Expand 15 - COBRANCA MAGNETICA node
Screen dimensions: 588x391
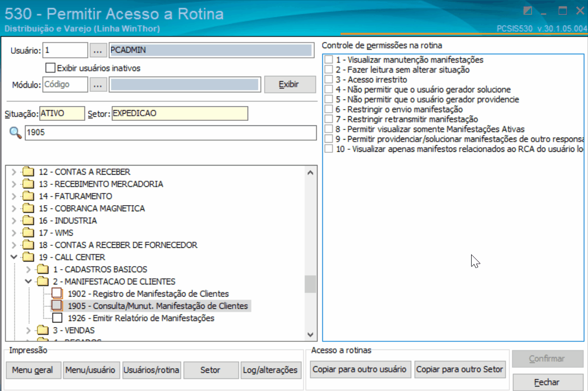[x=14, y=208]
